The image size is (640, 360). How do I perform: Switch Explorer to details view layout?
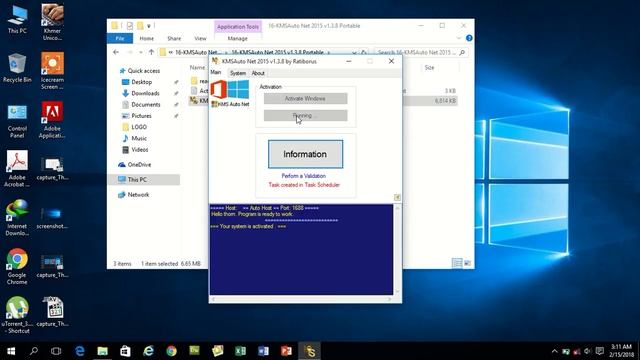(457, 263)
